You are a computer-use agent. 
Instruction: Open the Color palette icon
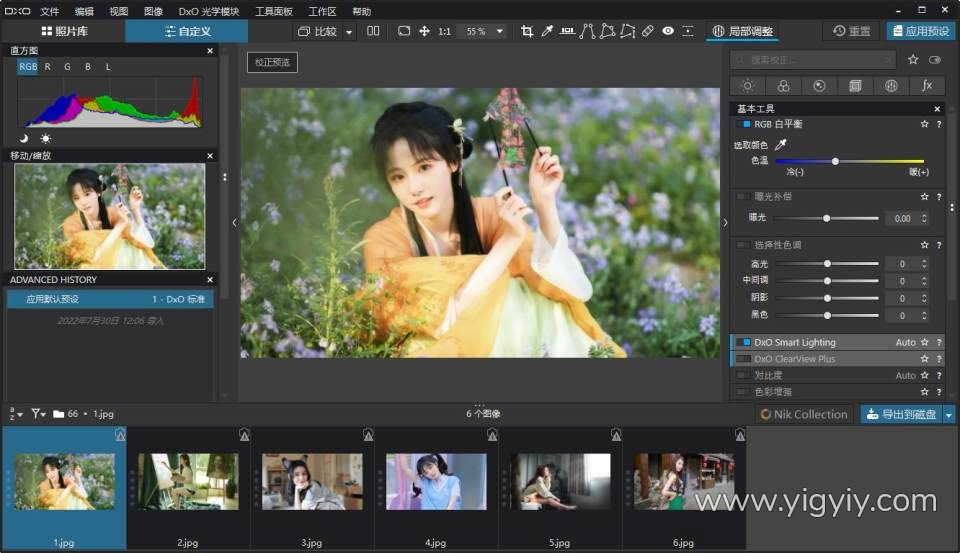[x=783, y=86]
